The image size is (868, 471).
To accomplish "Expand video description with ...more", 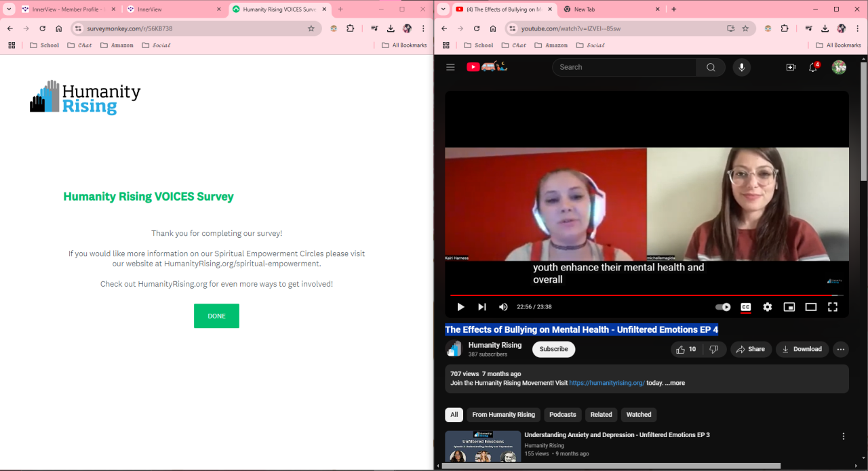I will 675,383.
